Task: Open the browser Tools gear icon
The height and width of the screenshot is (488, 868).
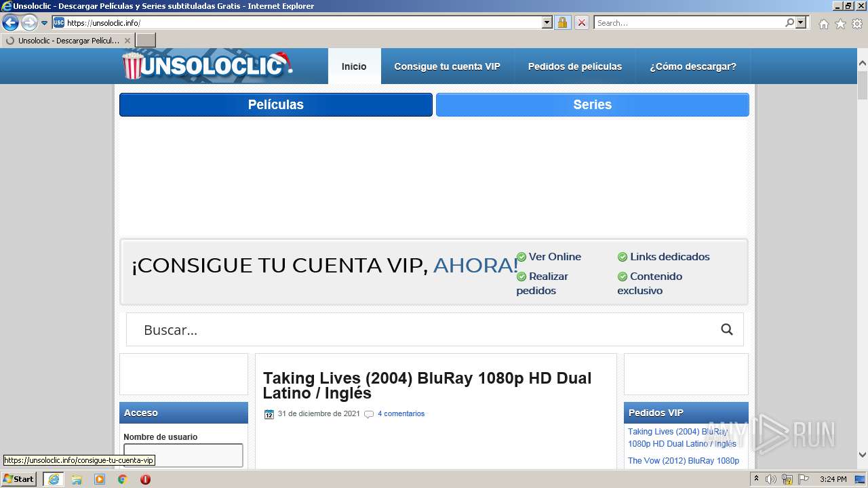Action: pos(857,24)
